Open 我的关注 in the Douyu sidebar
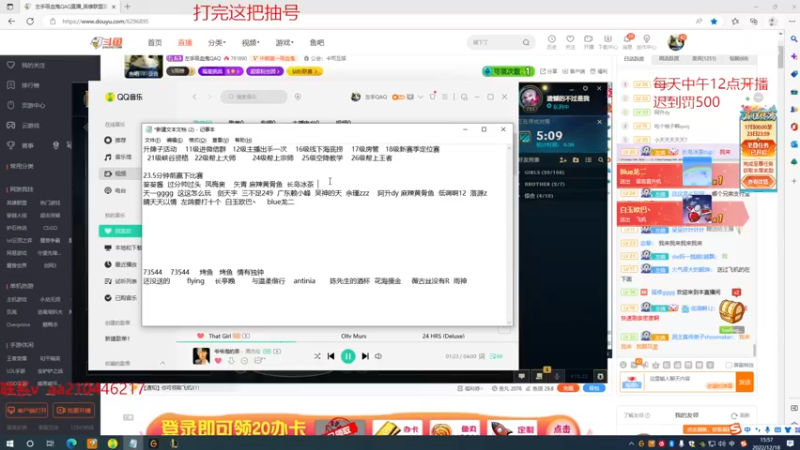 click(x=26, y=65)
